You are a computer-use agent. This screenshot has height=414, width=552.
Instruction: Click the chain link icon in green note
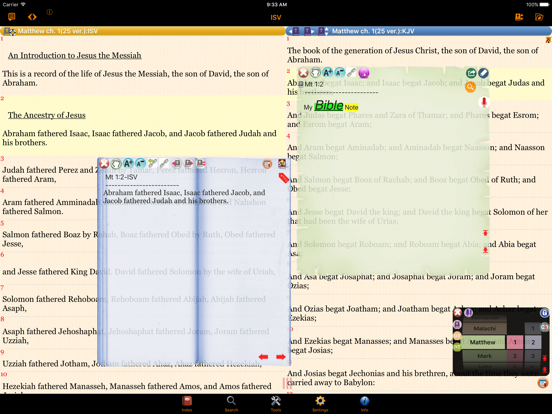point(351,73)
